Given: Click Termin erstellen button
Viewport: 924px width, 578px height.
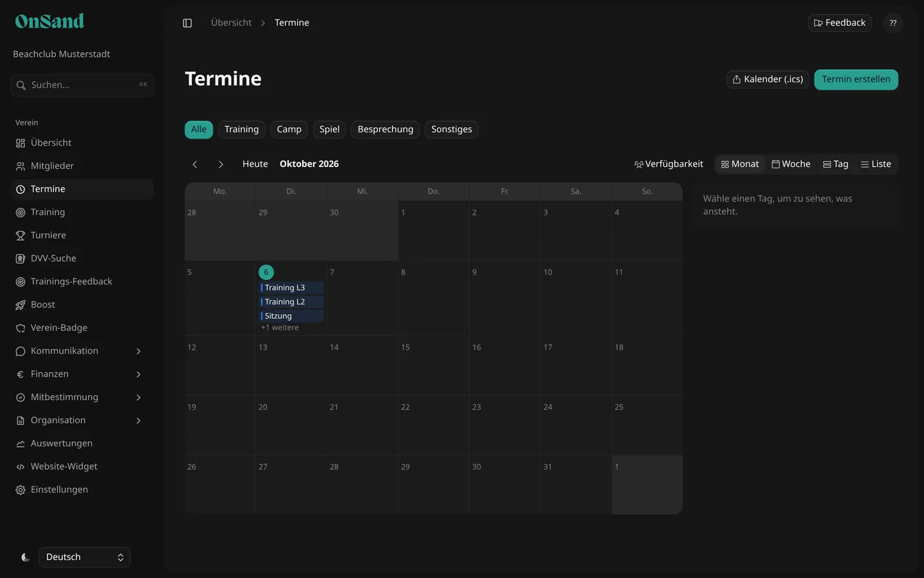Looking at the screenshot, I should 856,80.
